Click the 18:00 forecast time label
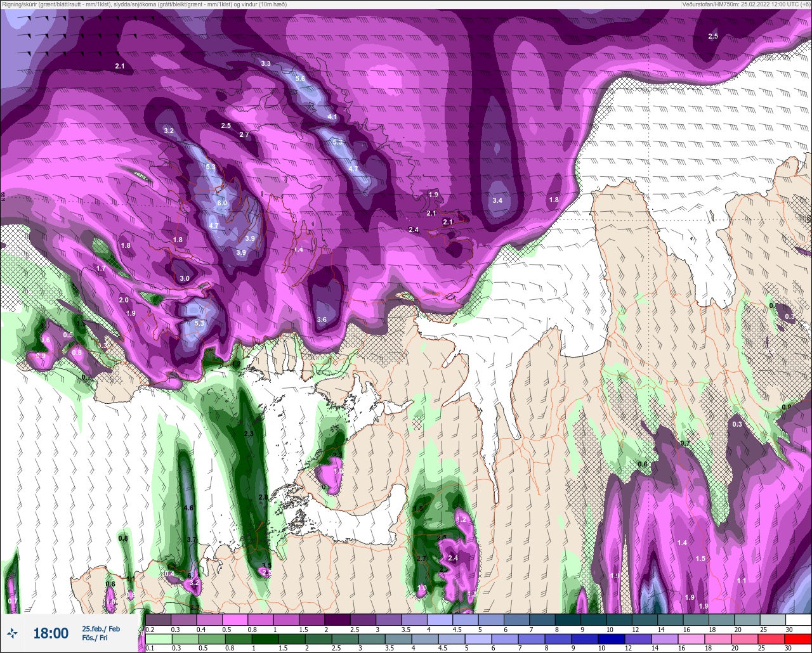The image size is (812, 653). point(51,633)
